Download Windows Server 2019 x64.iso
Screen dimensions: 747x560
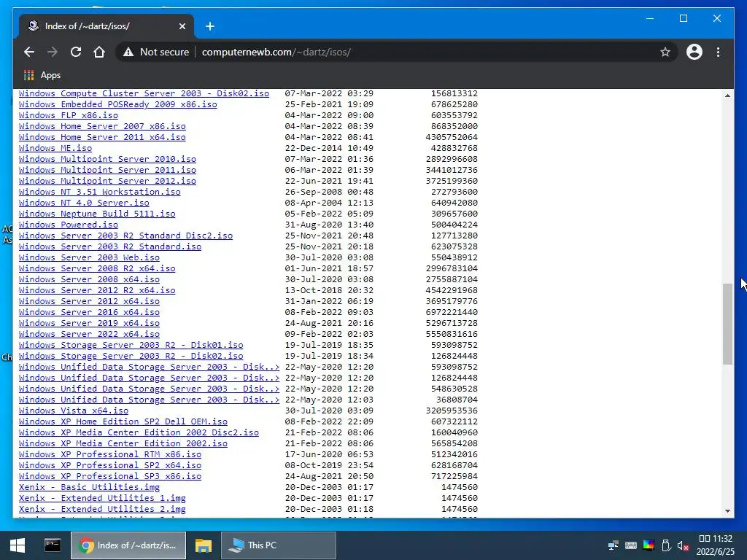89,323
